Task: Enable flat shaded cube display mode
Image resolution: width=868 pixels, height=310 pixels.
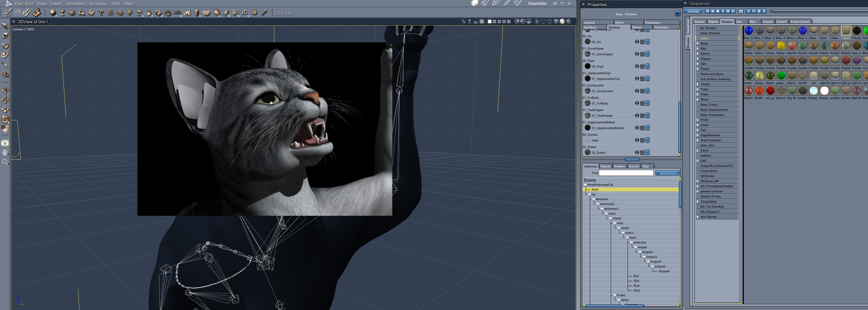Action: (x=556, y=22)
